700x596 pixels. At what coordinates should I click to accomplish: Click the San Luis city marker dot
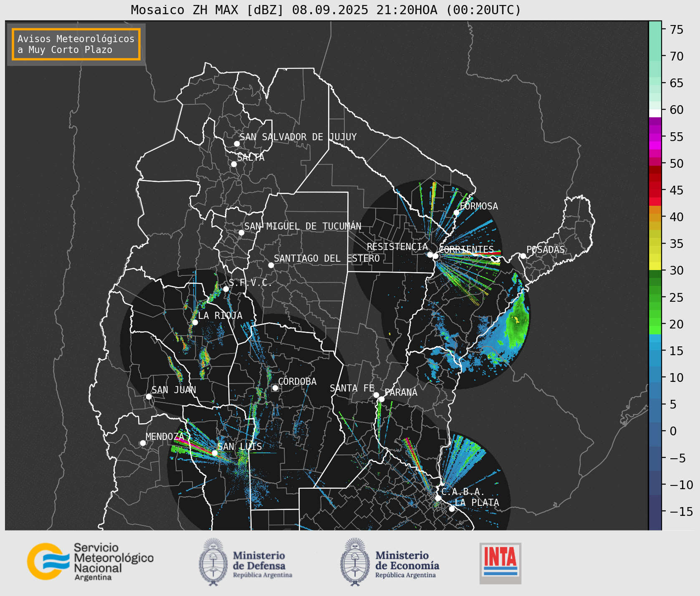(215, 453)
